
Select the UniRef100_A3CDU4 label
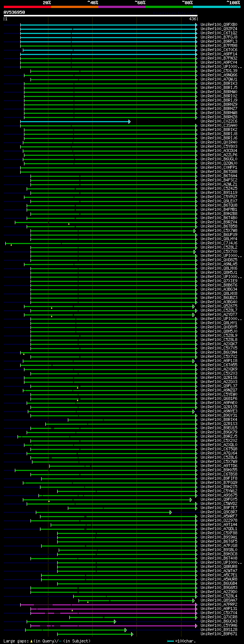(x=219, y=151)
